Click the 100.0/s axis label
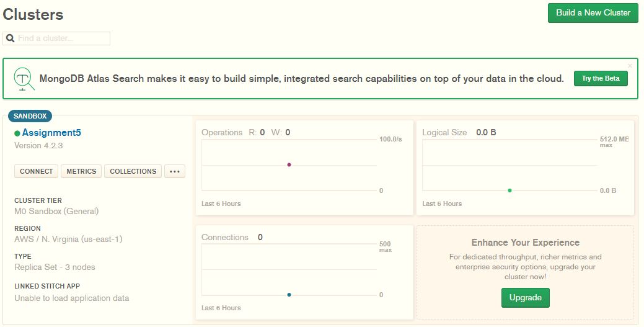Image resolution: width=644 pixels, height=327 pixels. tap(390, 140)
